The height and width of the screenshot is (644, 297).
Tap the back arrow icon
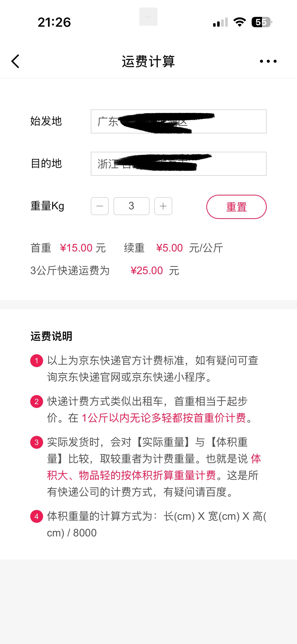15,61
